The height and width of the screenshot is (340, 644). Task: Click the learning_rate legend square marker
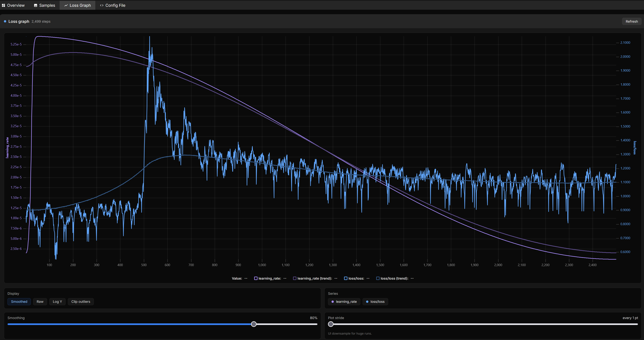pos(256,278)
